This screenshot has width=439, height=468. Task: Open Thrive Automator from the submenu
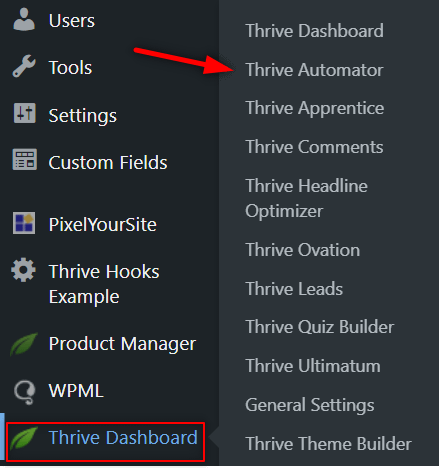point(314,70)
